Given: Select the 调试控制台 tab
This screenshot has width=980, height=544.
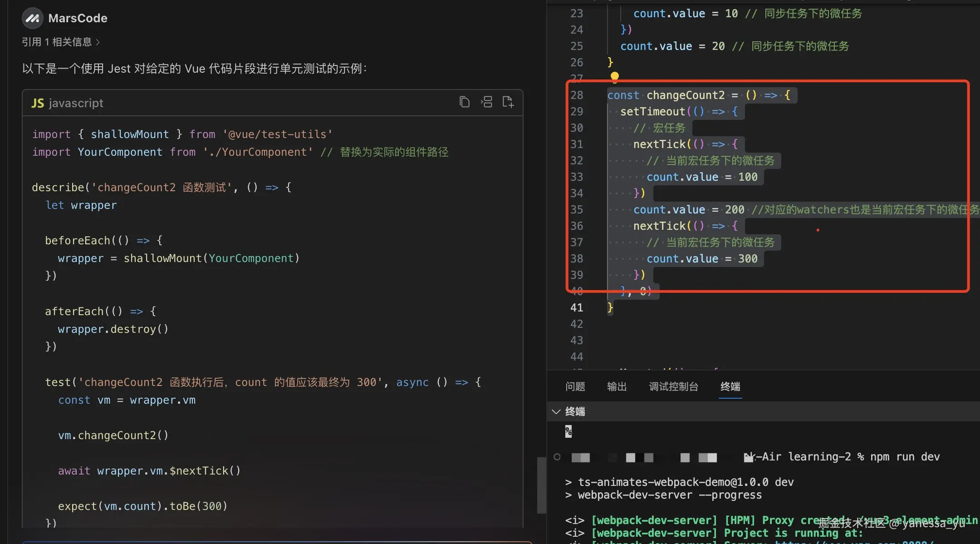Looking at the screenshot, I should coord(673,386).
